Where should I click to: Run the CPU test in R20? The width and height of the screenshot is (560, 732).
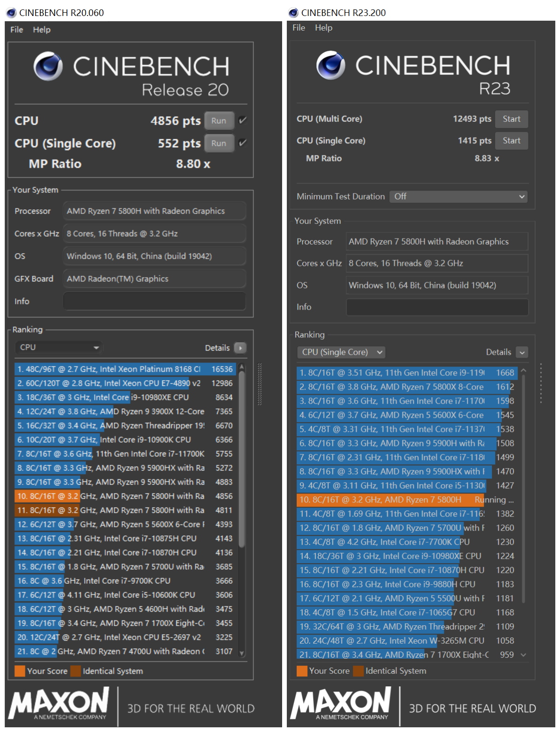pos(219,120)
